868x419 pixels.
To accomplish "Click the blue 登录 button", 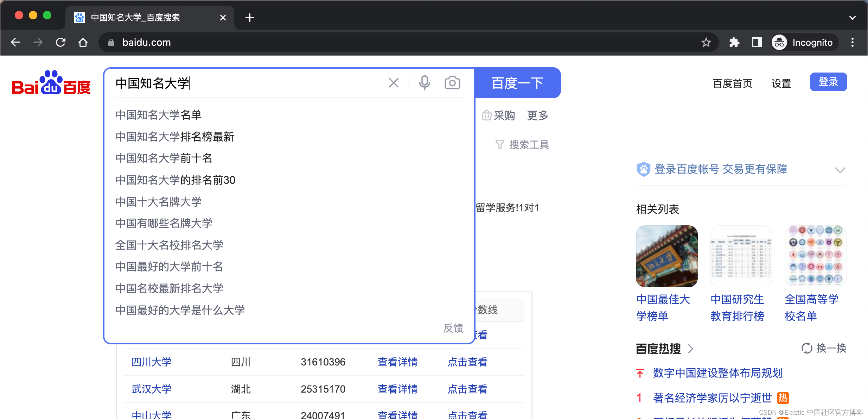I will coord(828,82).
